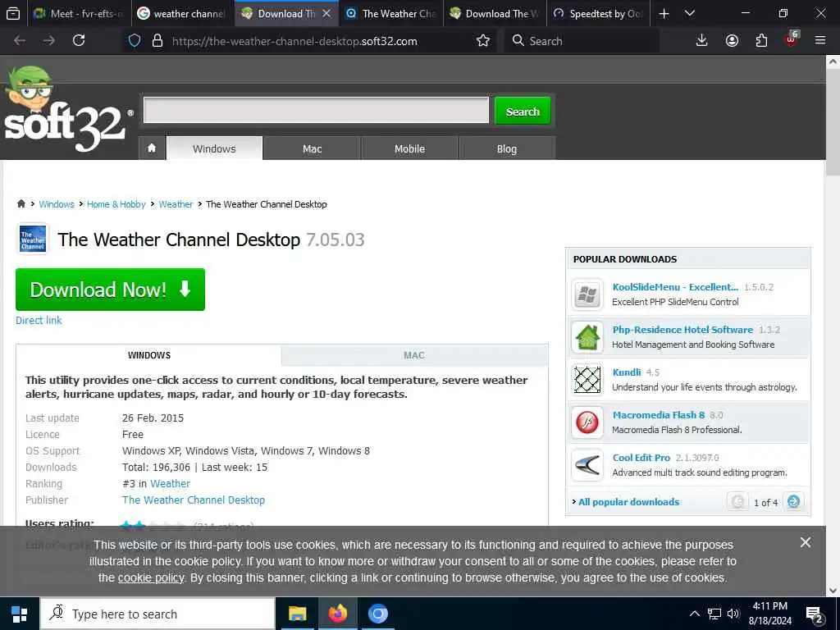Open the Windows breadcrumb link

[x=57, y=204]
